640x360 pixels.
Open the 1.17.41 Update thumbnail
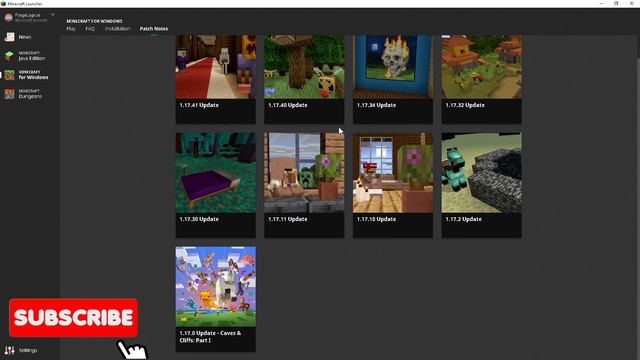(216, 67)
